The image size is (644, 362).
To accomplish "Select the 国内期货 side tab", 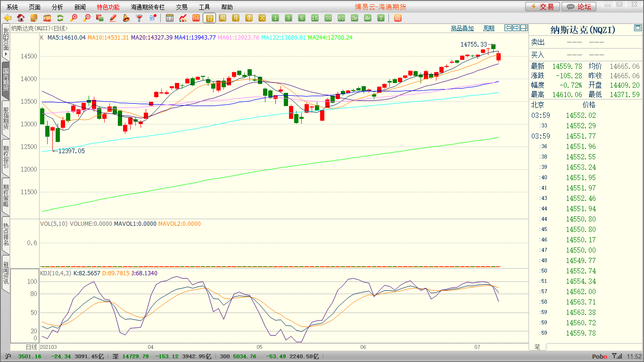I will click(6, 80).
